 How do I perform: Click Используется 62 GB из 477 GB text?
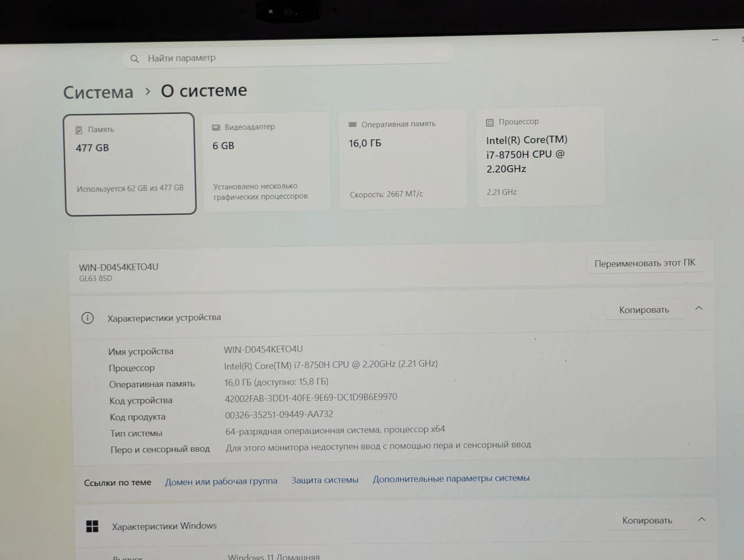click(130, 188)
